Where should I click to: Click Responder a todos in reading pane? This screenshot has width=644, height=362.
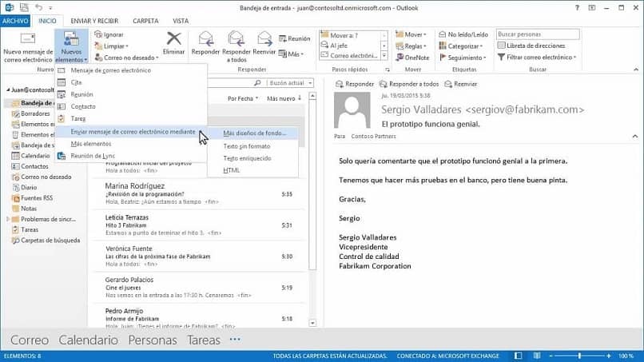(409, 84)
